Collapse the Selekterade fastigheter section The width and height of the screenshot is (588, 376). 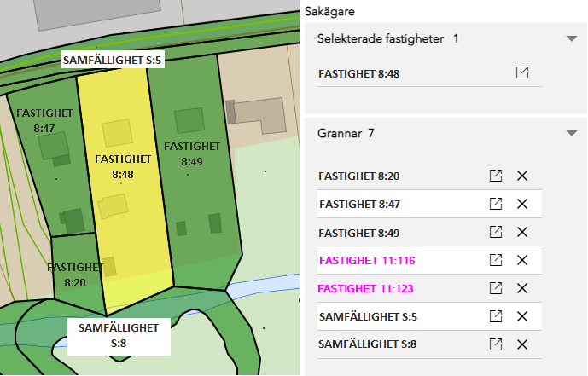571,39
